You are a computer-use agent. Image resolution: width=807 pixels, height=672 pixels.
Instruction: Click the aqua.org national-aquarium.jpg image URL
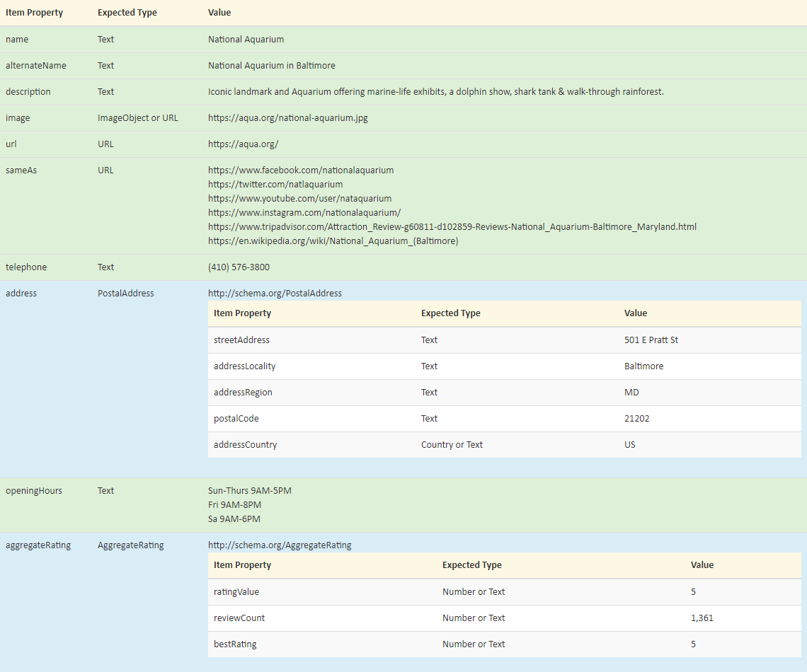287,118
